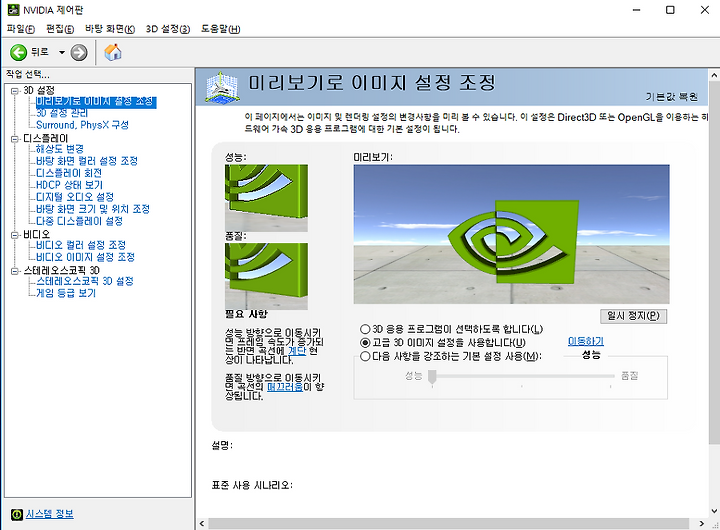Select 미리보기로 이미지 설정 조정 tree item

(x=96, y=101)
